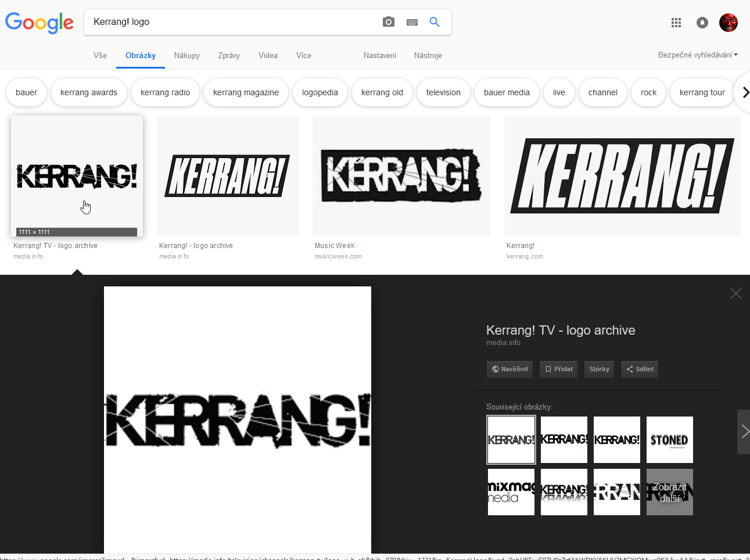Switch to the Vše tab
The height and width of the screenshot is (560, 750).
tap(100, 56)
